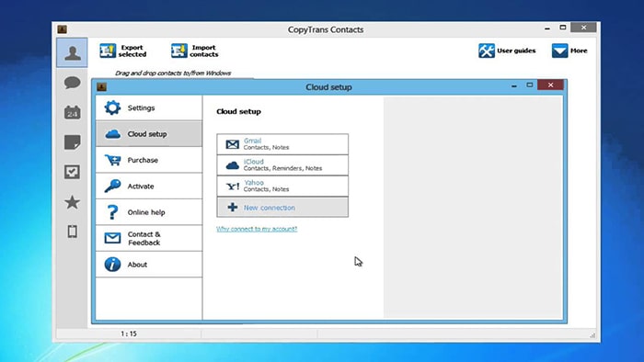Click the Yahoo Y! icon
This screenshot has height=362, width=644.
click(x=233, y=187)
